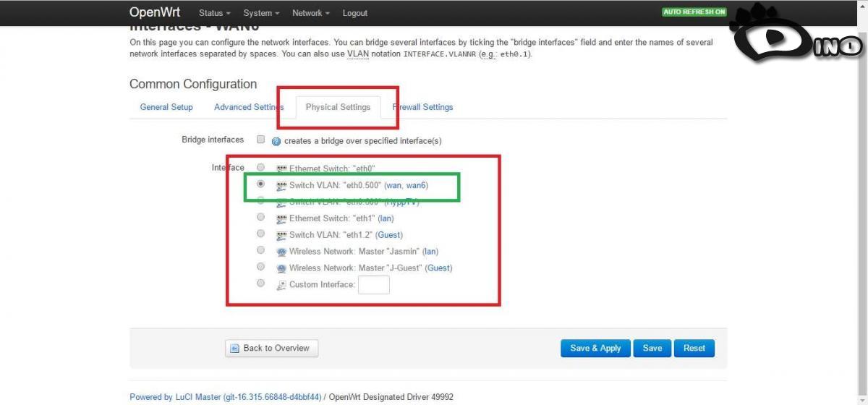Image resolution: width=868 pixels, height=405 pixels.
Task: Click the Reset button
Action: pos(694,349)
